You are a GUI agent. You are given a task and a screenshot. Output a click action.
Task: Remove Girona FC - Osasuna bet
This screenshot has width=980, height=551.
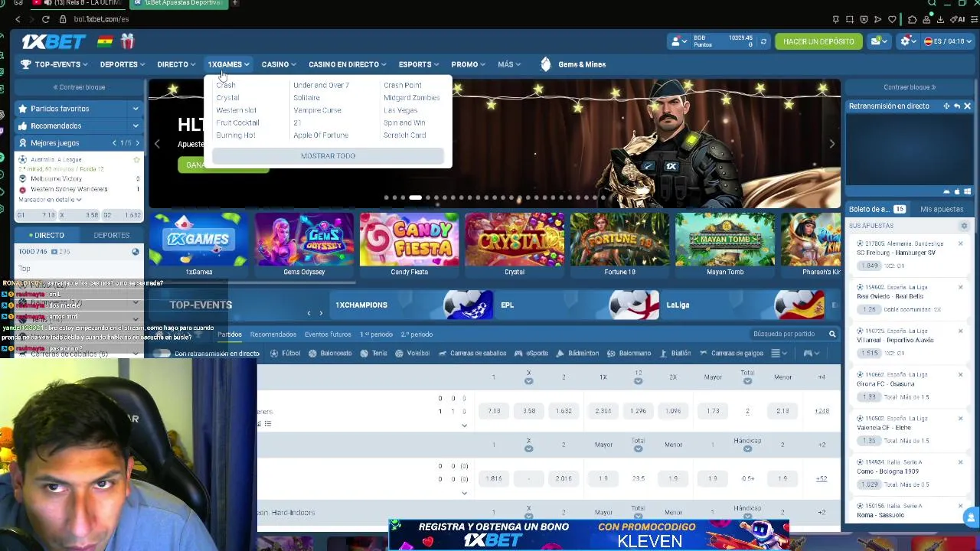coord(960,375)
